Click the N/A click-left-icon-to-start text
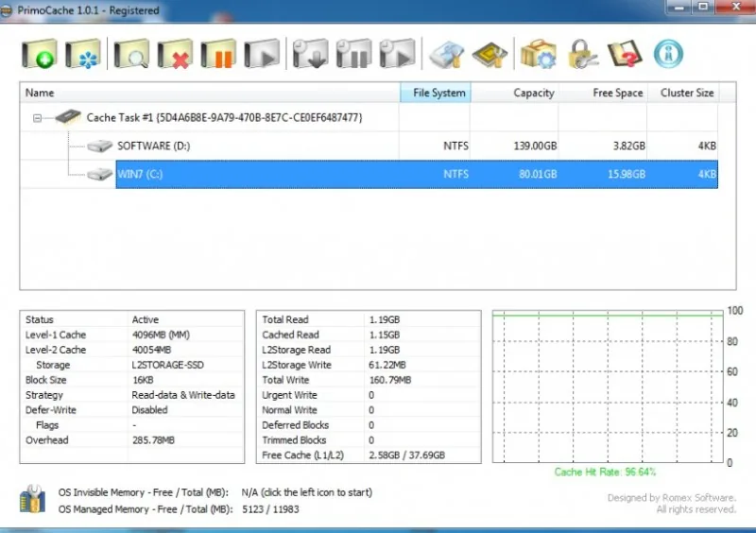This screenshot has height=533, width=756. coord(306,492)
